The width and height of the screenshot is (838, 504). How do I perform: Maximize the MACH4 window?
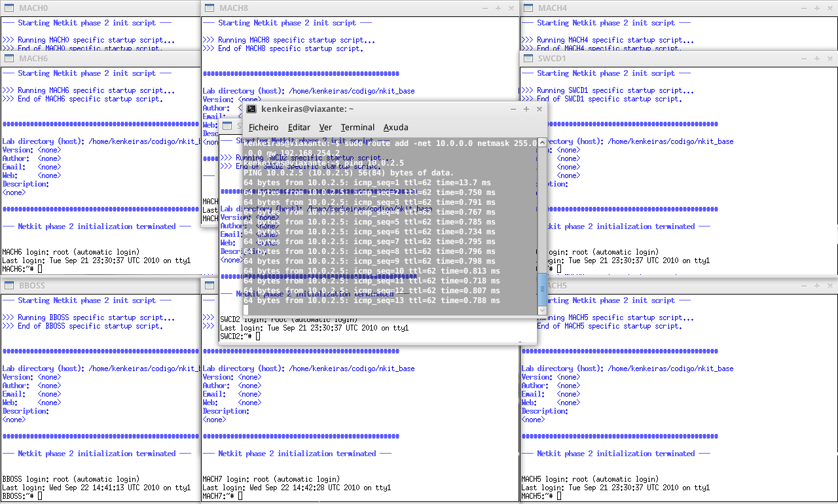point(817,8)
